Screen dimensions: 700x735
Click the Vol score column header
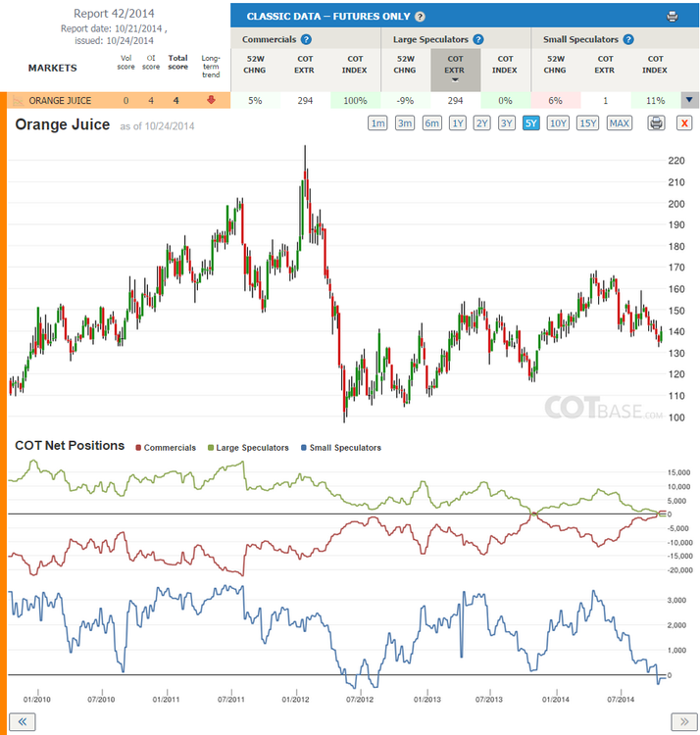click(x=126, y=63)
